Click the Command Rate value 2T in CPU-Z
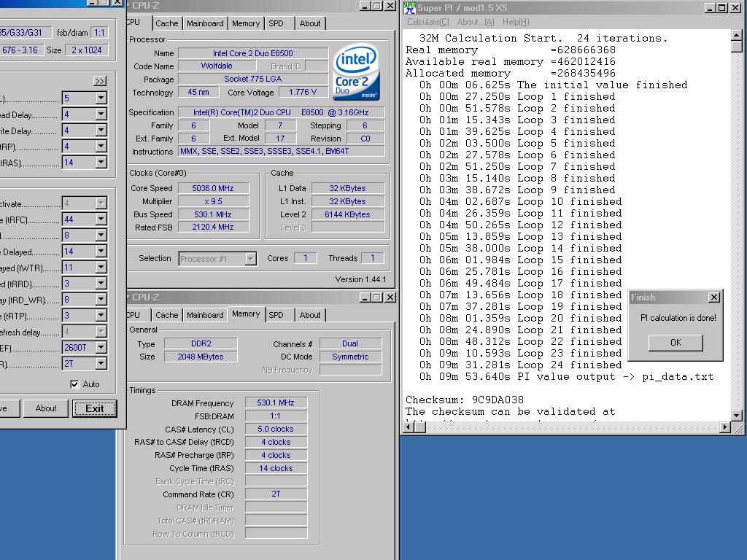This screenshot has height=560, width=747. (x=276, y=494)
